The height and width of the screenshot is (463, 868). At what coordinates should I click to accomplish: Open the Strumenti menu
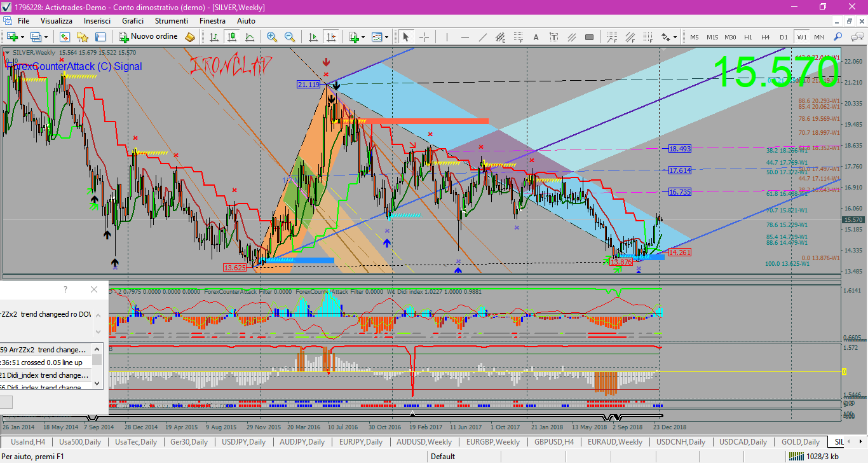pos(171,21)
